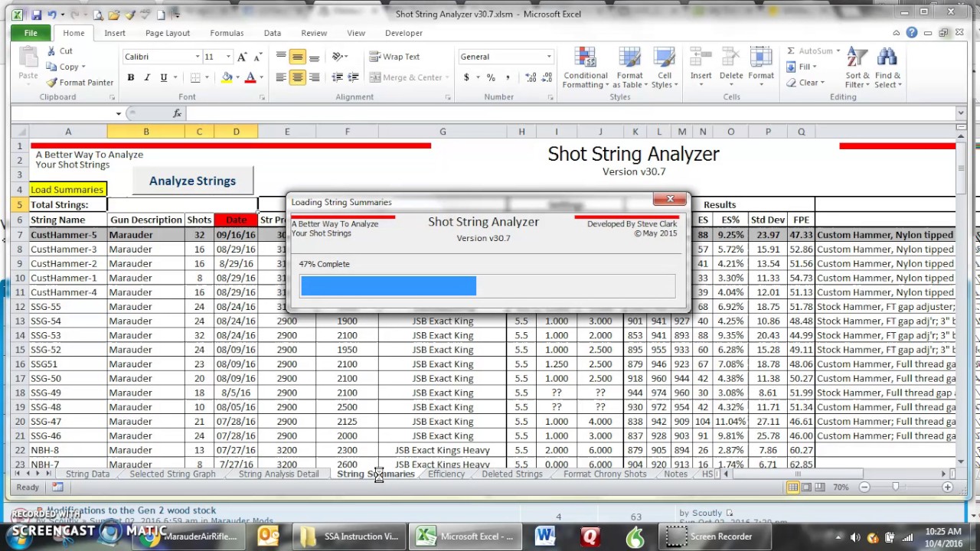
Task: Decrease font size with Shrink Font
Action: tap(258, 57)
